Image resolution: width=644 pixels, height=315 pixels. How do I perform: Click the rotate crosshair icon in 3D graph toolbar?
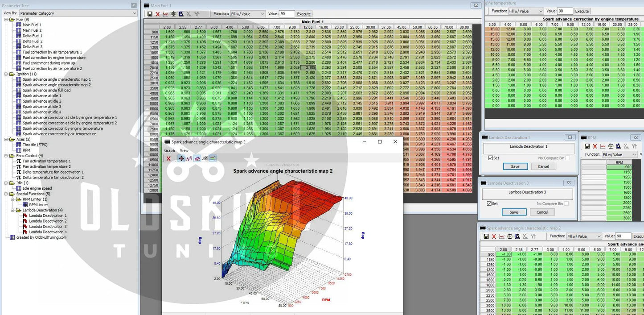(181, 158)
